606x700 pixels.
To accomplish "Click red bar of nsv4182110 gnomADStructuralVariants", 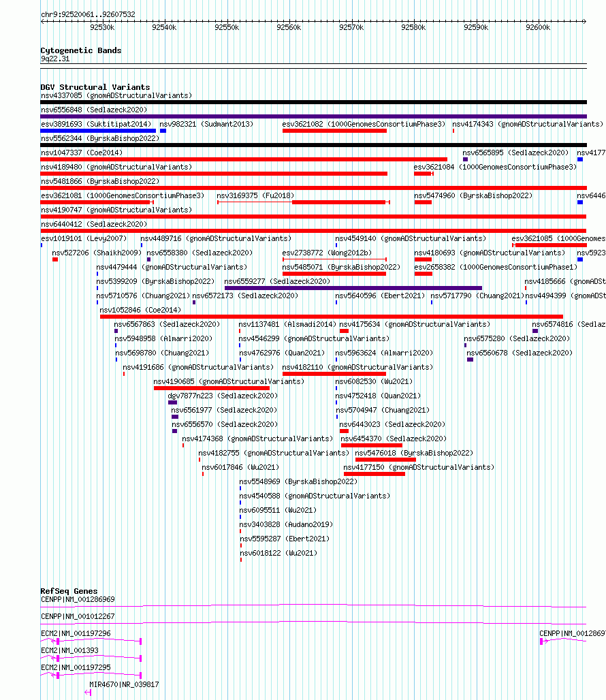I will pos(334,374).
